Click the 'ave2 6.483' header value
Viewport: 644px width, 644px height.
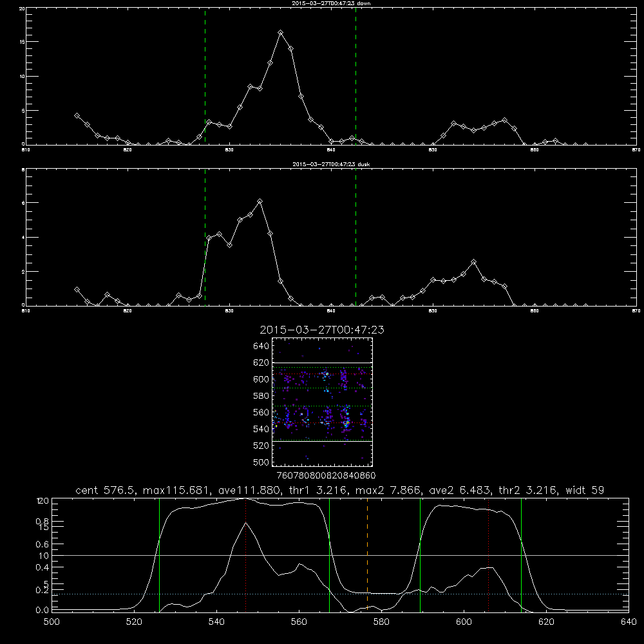click(459, 490)
